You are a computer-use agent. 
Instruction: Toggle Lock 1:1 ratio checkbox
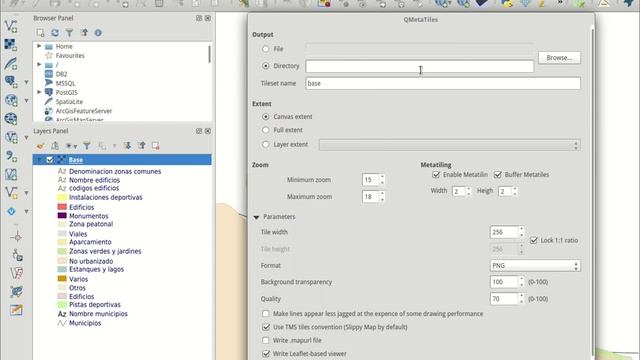coord(533,240)
